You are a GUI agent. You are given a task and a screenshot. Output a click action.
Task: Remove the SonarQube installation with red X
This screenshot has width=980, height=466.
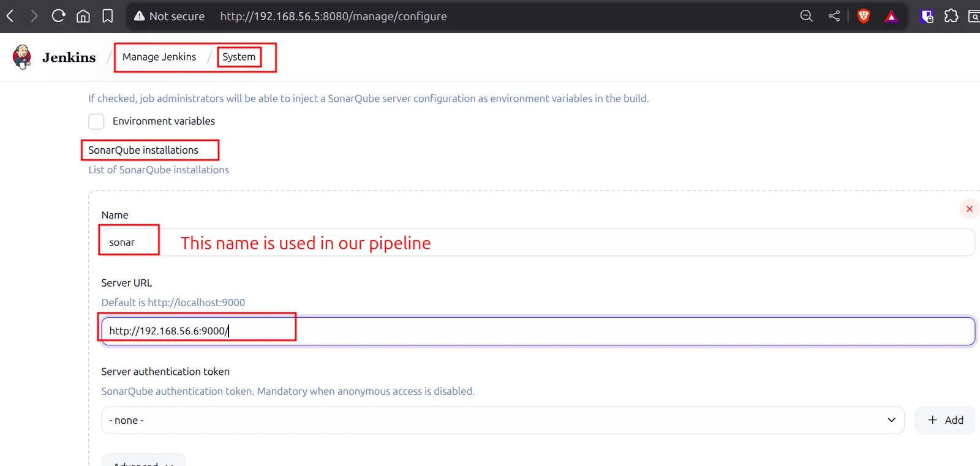pyautogui.click(x=970, y=209)
